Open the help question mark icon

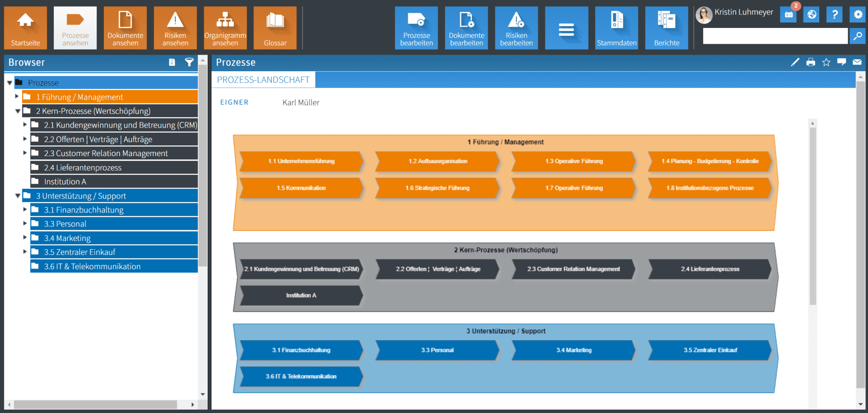835,14
